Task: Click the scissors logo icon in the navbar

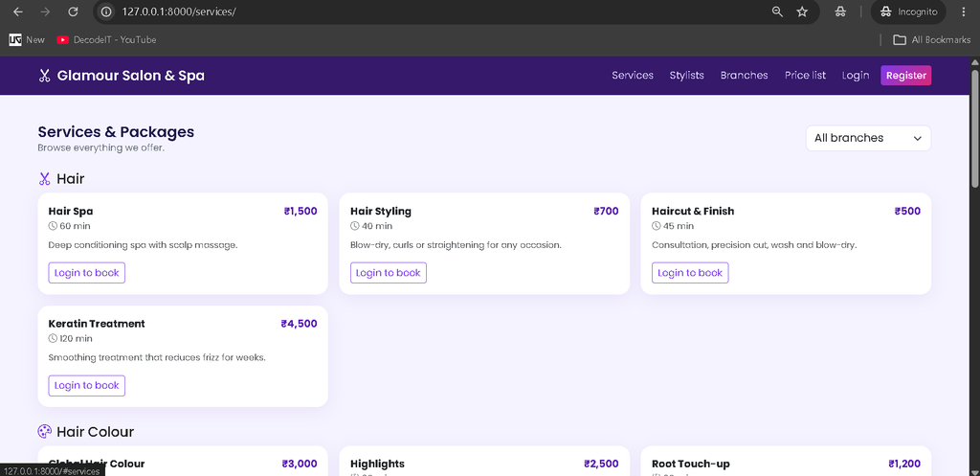Action: 44,76
